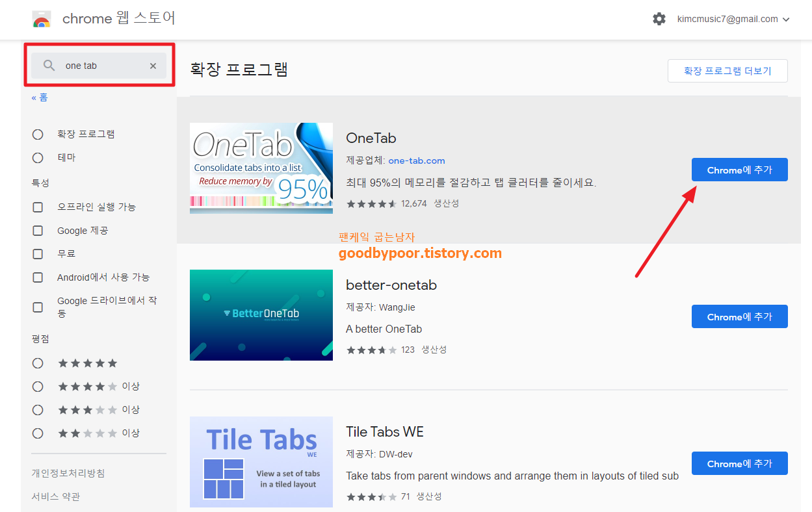Open the 개인정보처리방침 link
The image size is (812, 512).
68,473
